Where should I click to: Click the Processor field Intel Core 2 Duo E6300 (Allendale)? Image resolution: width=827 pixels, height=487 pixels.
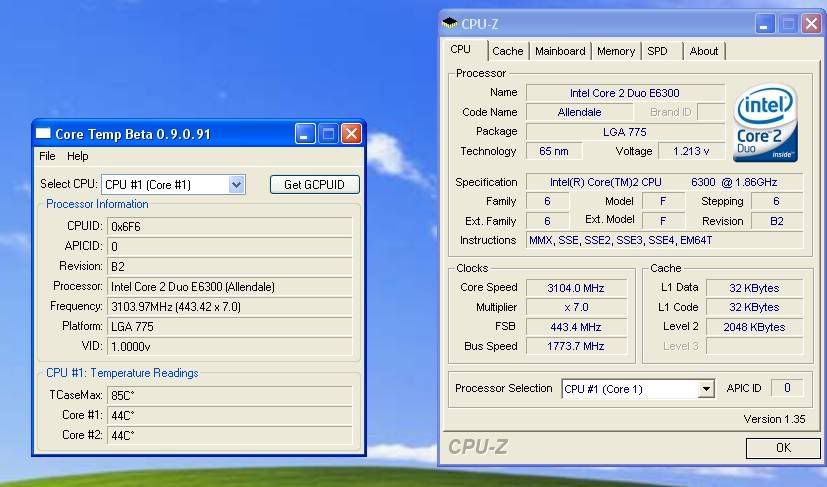(x=229, y=287)
